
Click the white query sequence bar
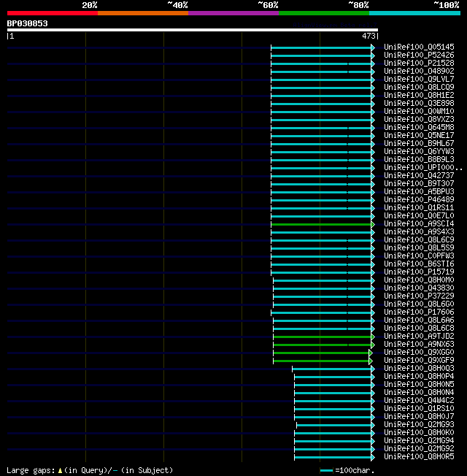click(x=193, y=30)
